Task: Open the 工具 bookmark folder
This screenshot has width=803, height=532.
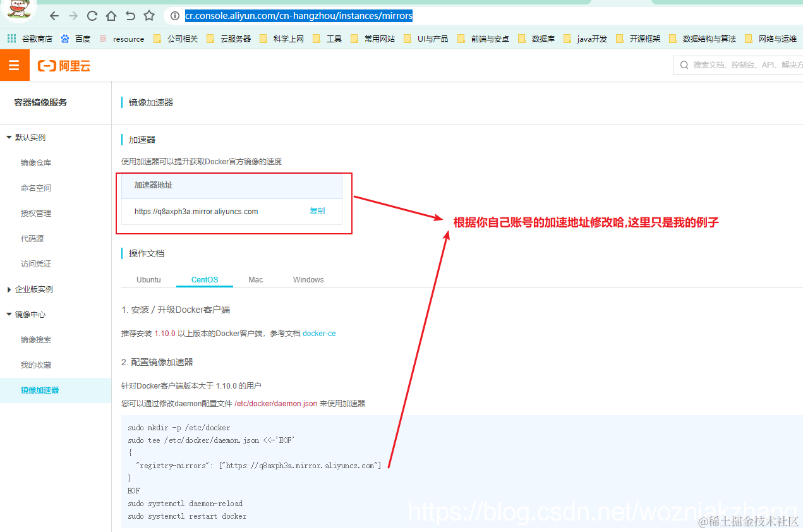Action: click(x=327, y=39)
